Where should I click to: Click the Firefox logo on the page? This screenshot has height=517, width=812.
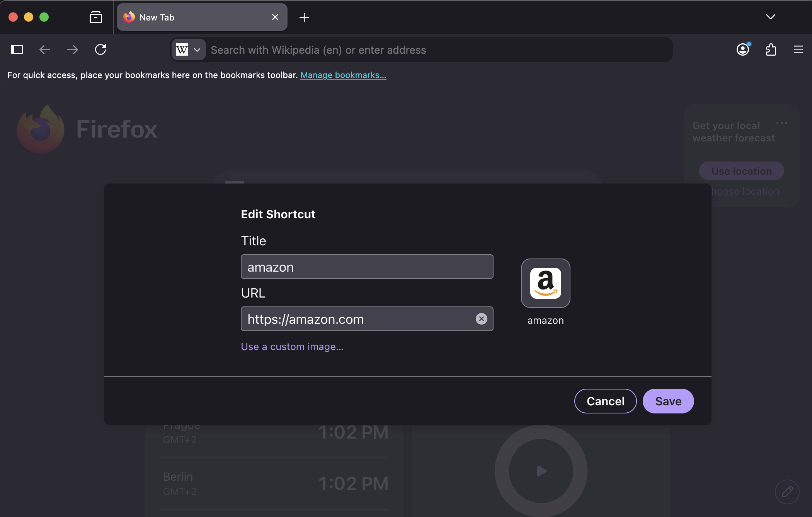click(41, 129)
